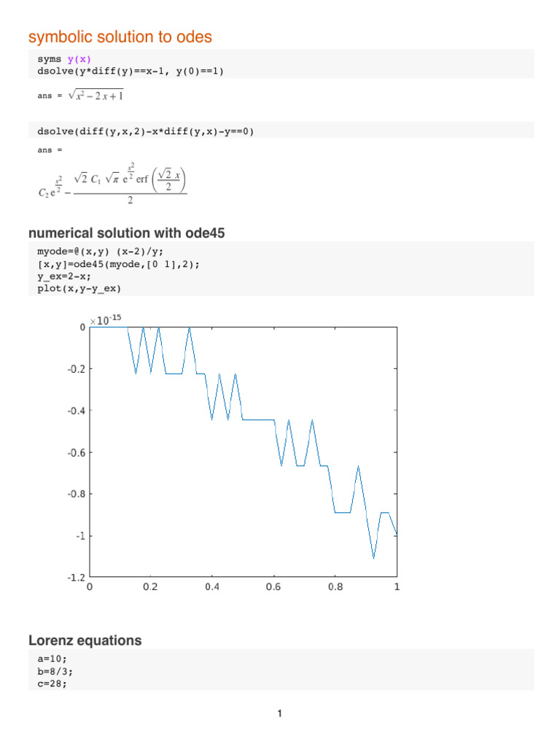Click the "numerical solution with ode45" heading
This screenshot has width=560, height=747.
click(x=121, y=234)
